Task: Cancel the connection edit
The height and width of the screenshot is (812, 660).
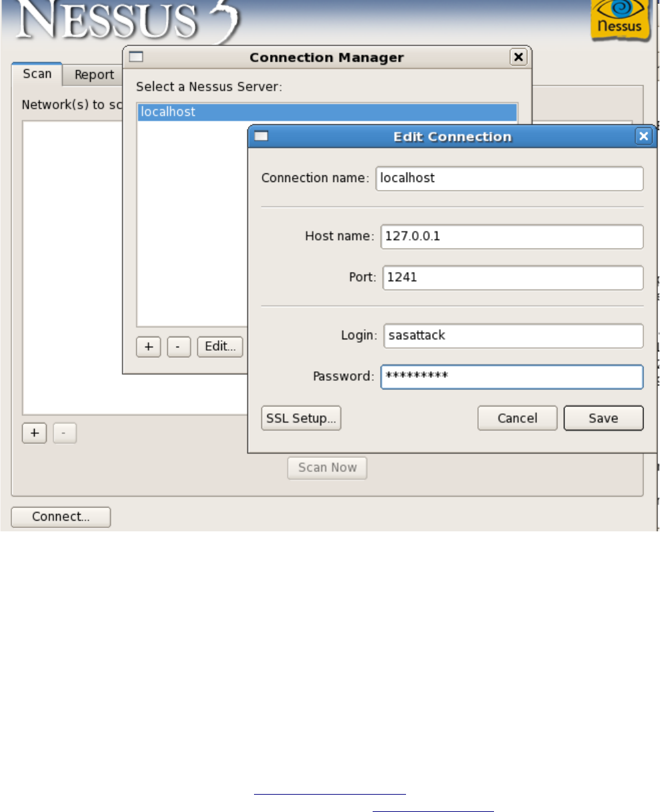Action: (x=517, y=419)
